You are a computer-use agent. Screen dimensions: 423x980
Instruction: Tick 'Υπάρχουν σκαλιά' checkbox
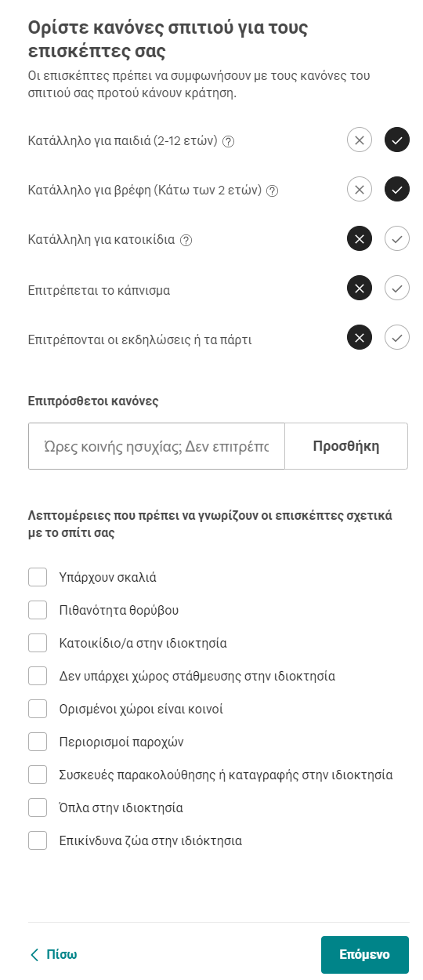click(x=38, y=577)
